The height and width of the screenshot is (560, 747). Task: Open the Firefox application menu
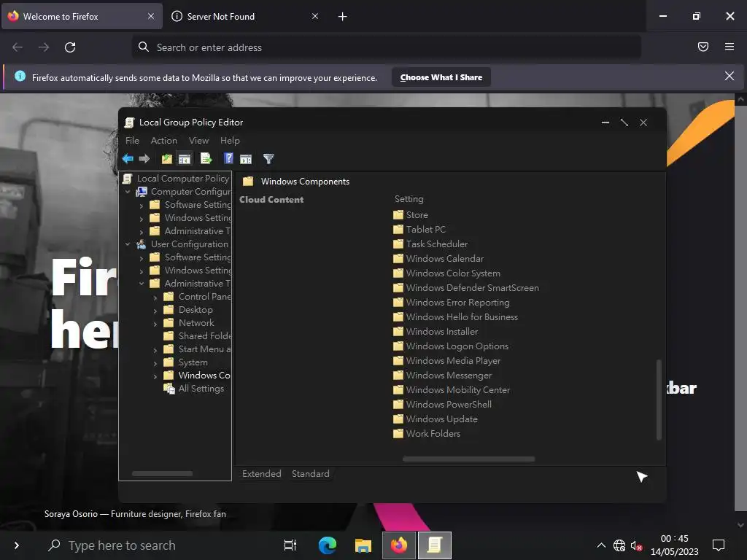729,47
